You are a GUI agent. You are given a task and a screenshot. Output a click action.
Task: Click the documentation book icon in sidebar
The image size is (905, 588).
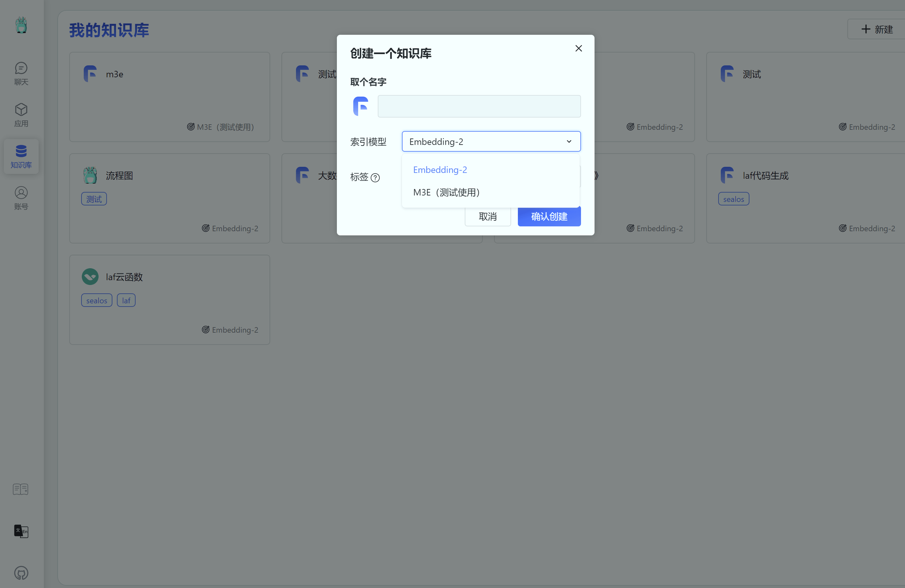(x=20, y=489)
